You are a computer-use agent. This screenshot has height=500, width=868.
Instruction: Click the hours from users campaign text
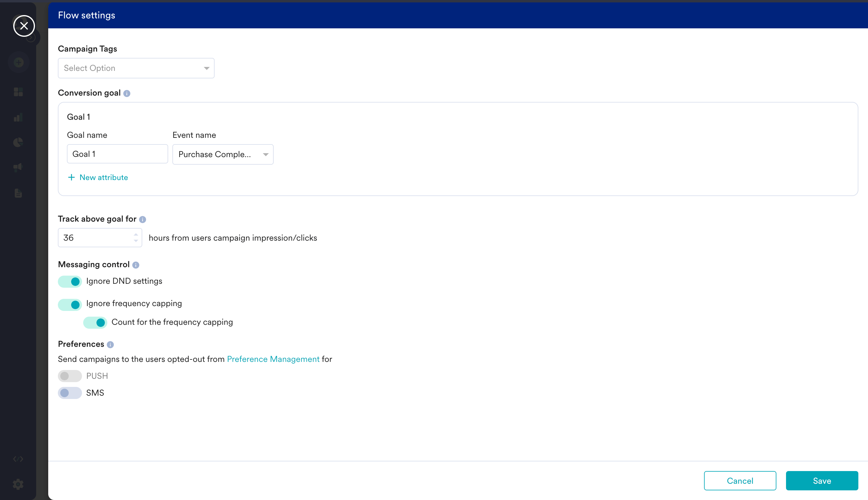[x=233, y=238]
